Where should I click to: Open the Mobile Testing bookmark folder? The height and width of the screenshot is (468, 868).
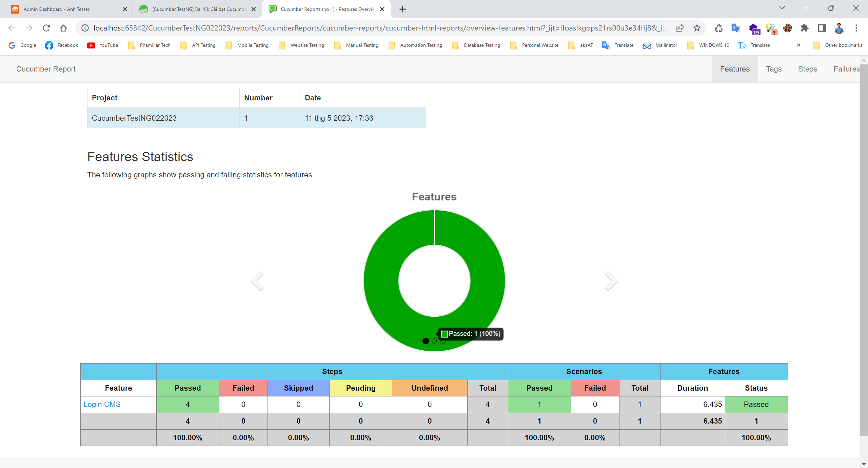[x=247, y=45]
